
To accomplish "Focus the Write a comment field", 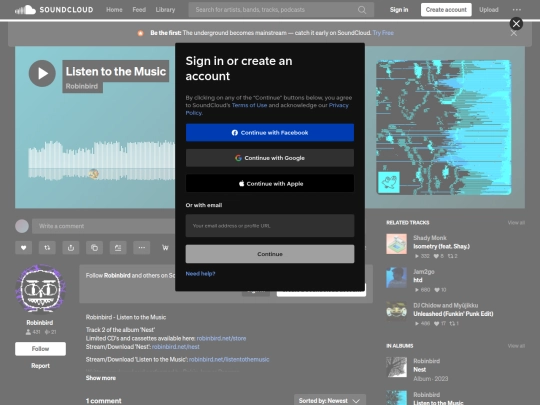I will 104,226.
